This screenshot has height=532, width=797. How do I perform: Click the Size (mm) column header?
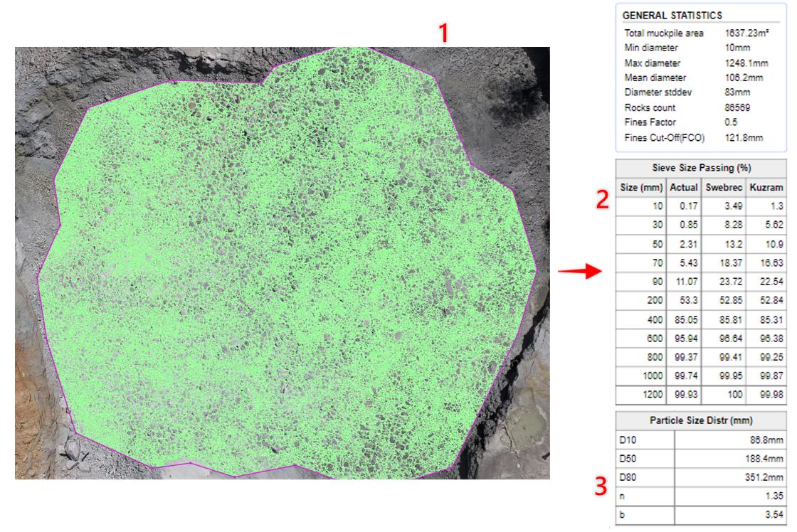click(641, 187)
